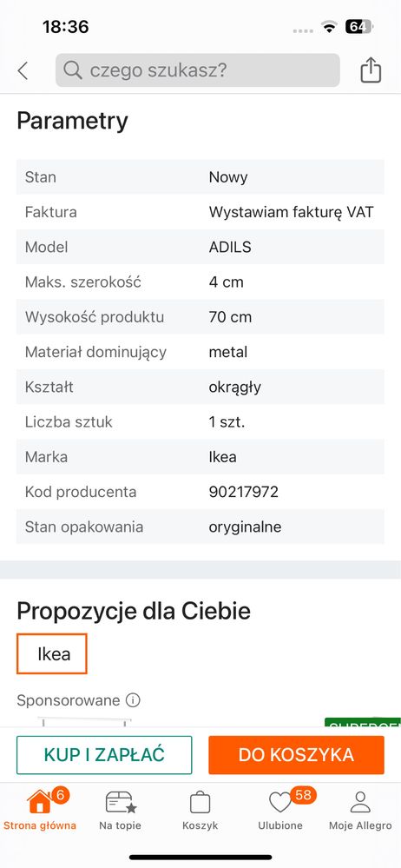
Task: Tap the Kod producenta 90217972 value
Action: click(x=243, y=492)
